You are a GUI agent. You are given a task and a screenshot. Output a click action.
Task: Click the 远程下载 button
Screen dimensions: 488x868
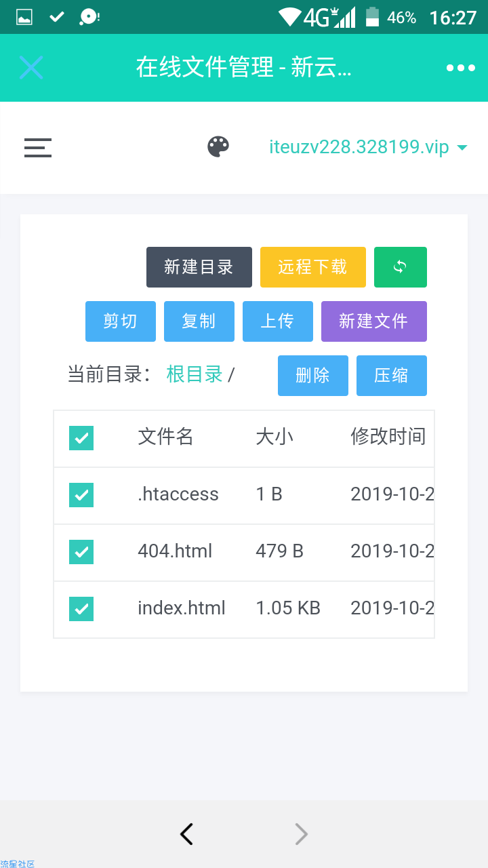point(313,267)
